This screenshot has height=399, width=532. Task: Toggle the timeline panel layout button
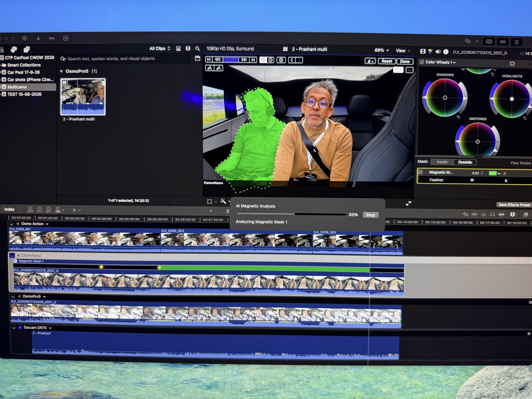[x=502, y=42]
